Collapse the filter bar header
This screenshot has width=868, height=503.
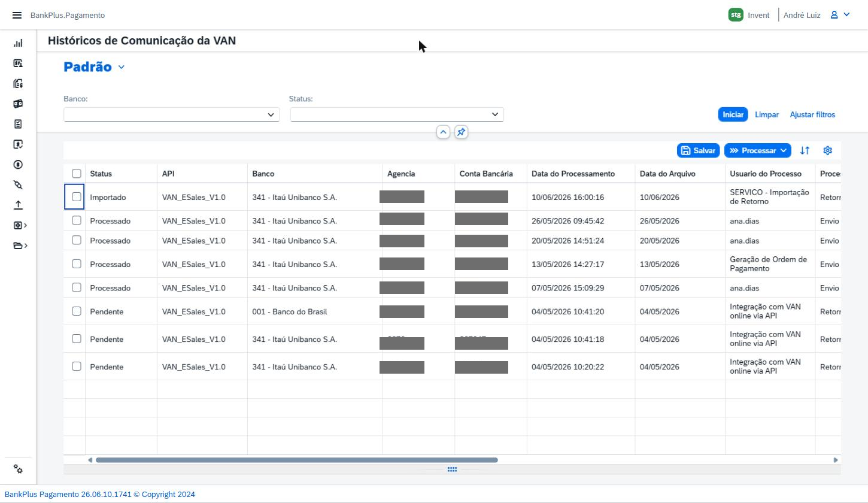(x=443, y=132)
